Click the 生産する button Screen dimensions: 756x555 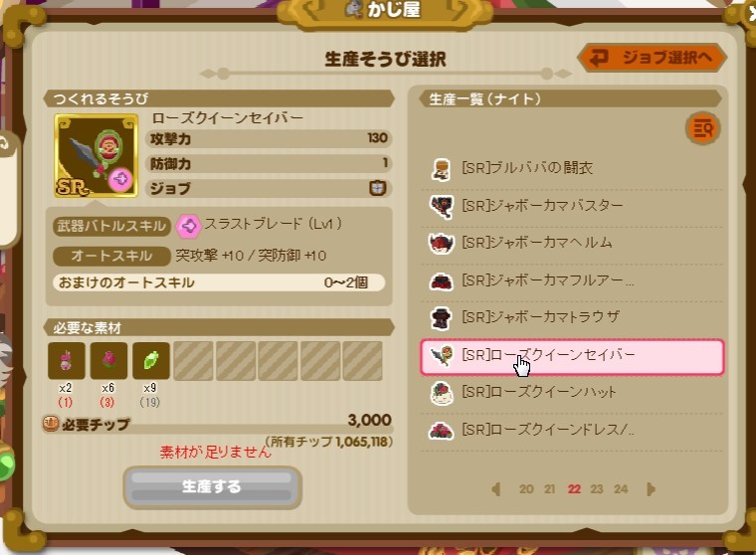coord(212,487)
